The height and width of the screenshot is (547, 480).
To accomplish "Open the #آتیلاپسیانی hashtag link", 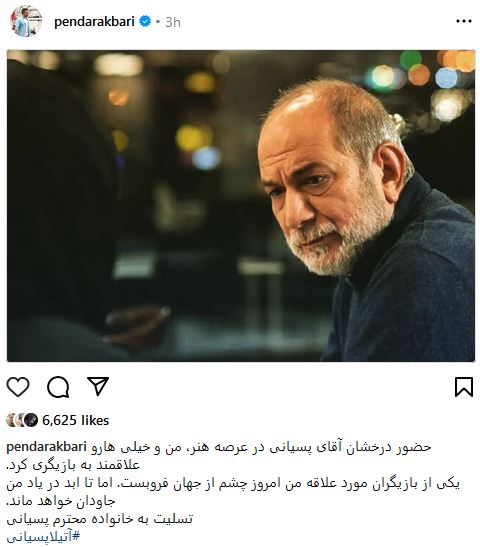I will [x=43, y=537].
